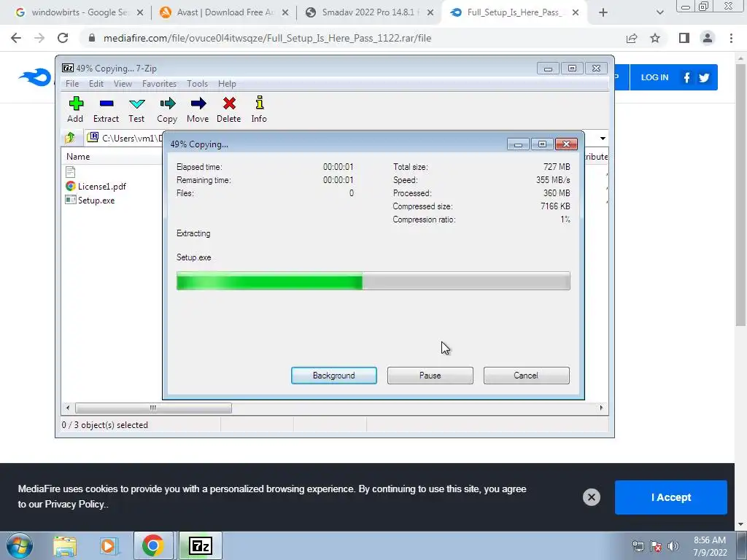The width and height of the screenshot is (747, 560).
Task: Toggle the Chrome side panel
Action: pos(684,38)
